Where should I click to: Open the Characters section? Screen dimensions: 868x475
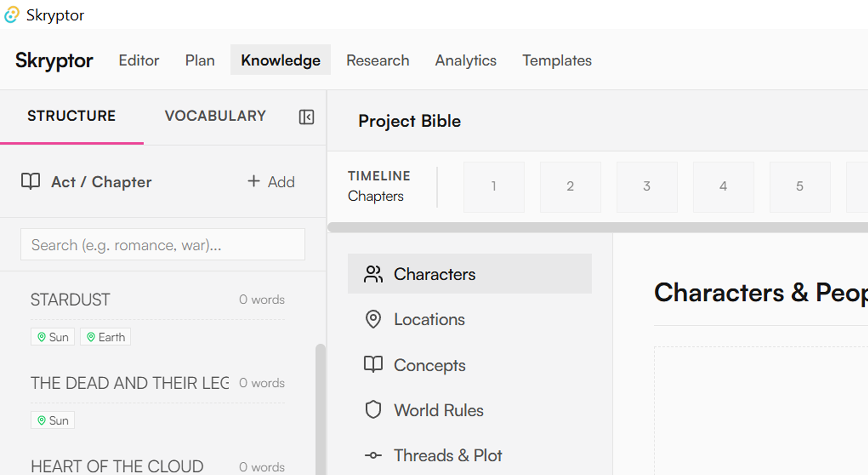[x=470, y=274]
